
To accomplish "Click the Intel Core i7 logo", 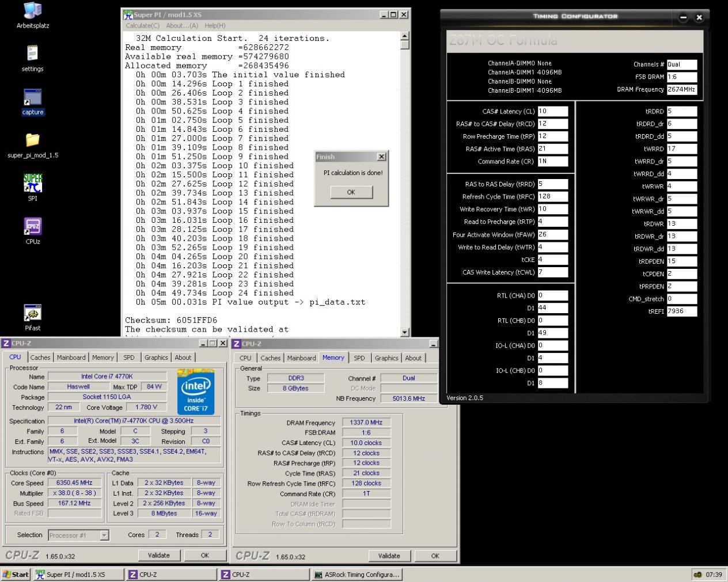I will click(x=196, y=392).
